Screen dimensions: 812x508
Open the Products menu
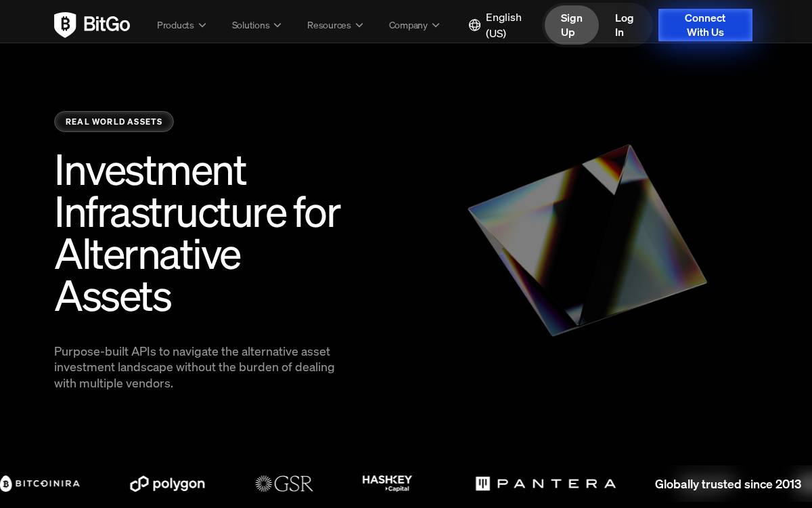181,25
